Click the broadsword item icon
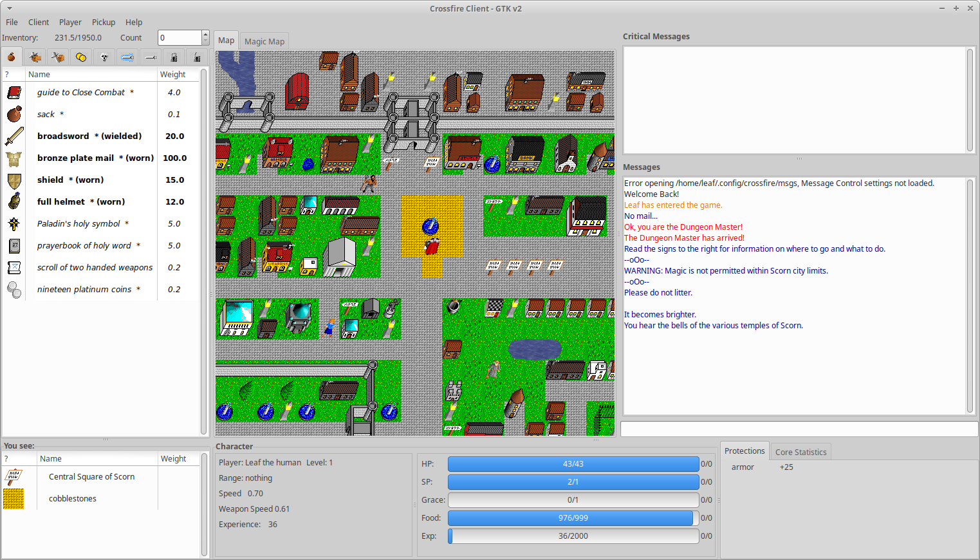This screenshot has height=560, width=980. tap(14, 136)
